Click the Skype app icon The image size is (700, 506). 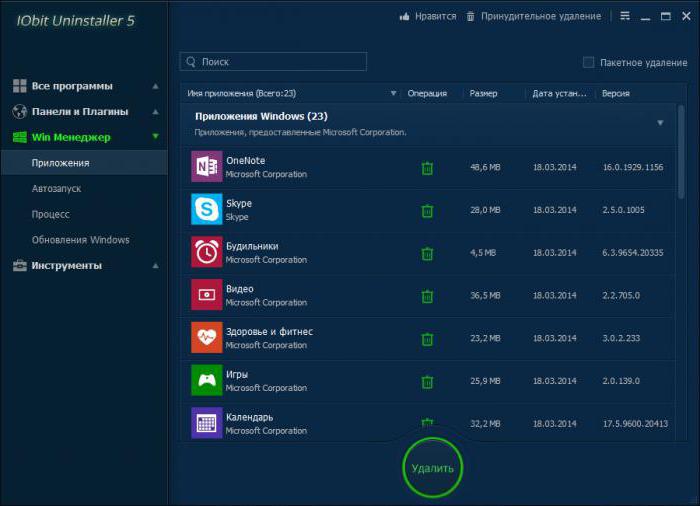coord(207,209)
